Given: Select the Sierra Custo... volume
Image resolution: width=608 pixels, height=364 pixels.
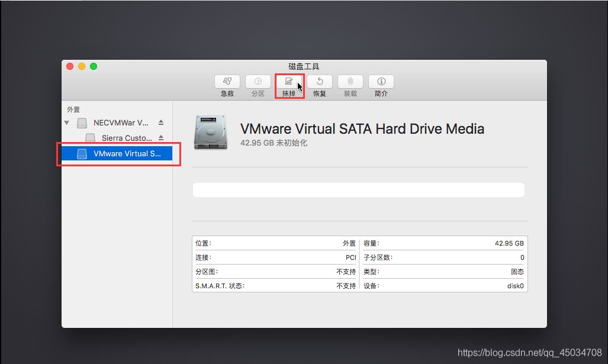Looking at the screenshot, I should 117,138.
